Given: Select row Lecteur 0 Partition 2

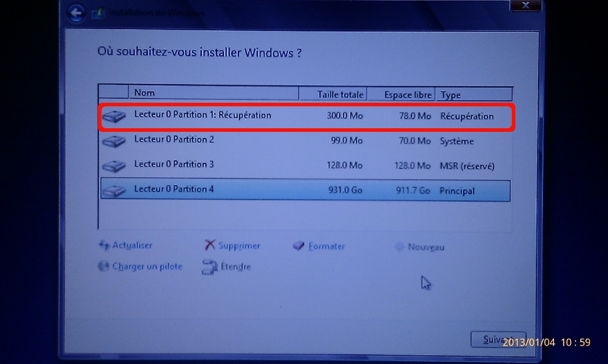Looking at the screenshot, I should pos(306,141).
